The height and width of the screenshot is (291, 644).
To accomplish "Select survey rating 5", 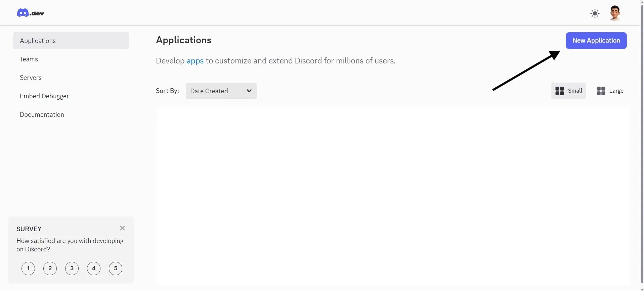I will [x=116, y=269].
